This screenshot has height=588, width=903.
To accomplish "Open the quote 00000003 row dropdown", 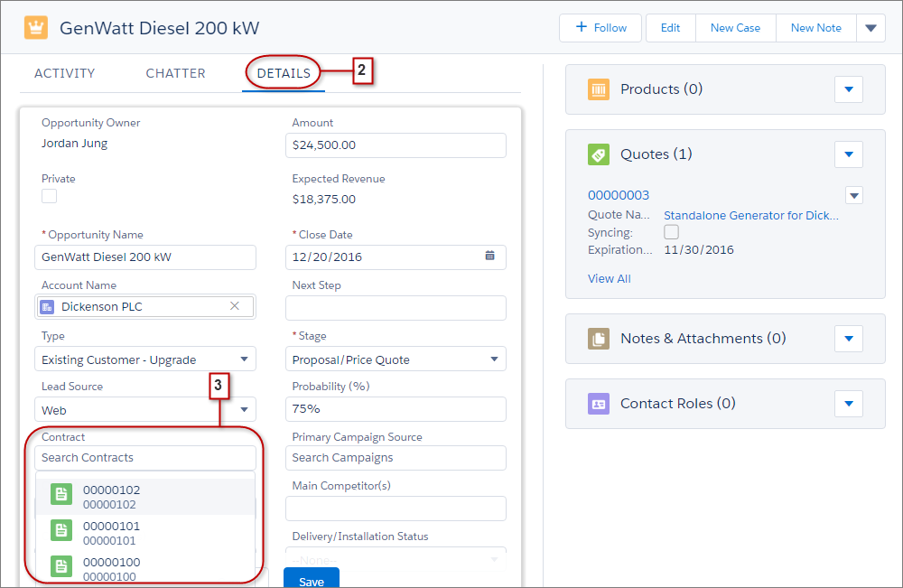I will [x=854, y=195].
